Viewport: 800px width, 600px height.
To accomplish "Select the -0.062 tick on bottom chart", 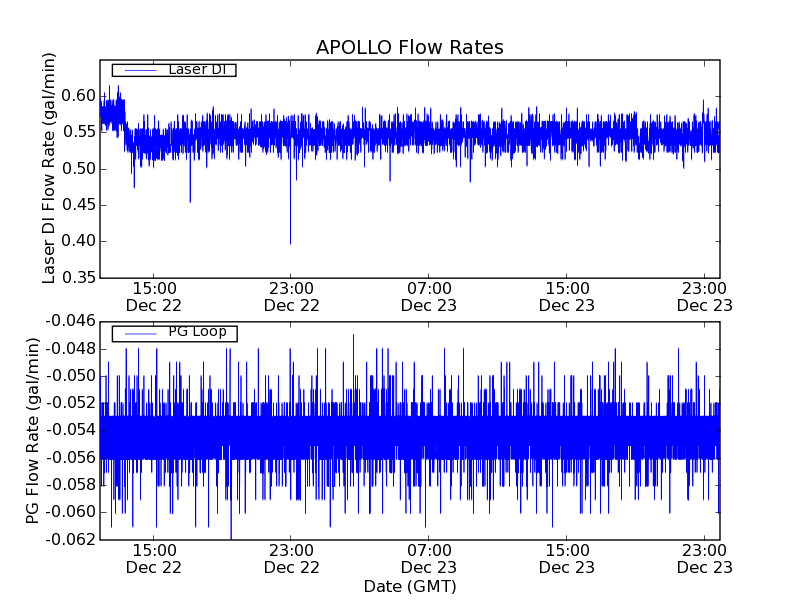I will (x=71, y=539).
